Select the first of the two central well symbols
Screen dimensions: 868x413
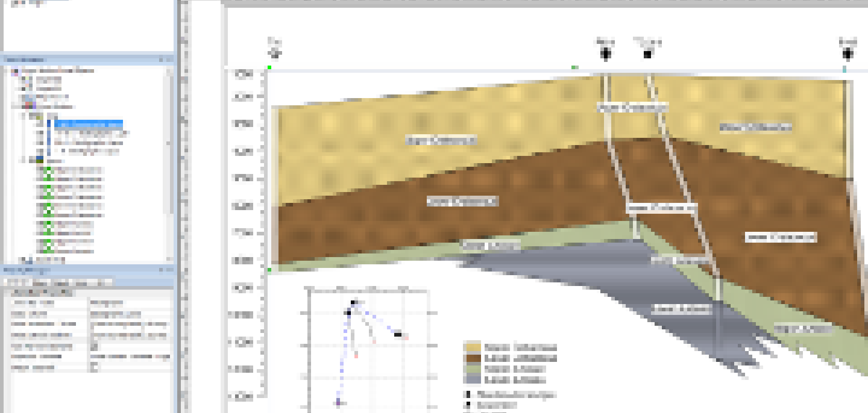(x=606, y=53)
